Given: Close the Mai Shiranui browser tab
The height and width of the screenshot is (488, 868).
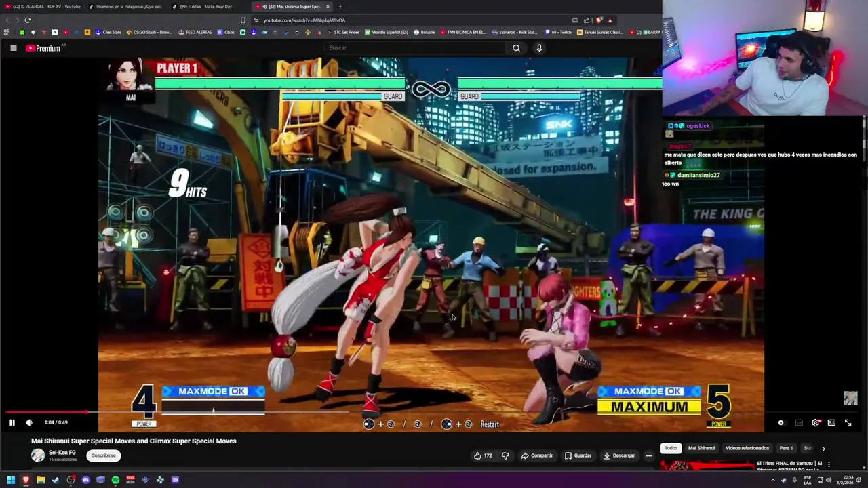Looking at the screenshot, I should (x=328, y=7).
